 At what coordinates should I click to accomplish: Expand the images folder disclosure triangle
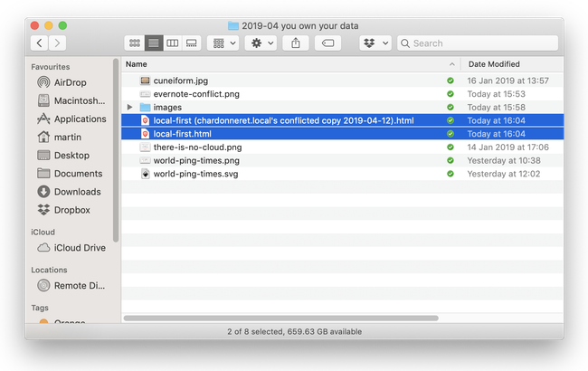(x=130, y=107)
